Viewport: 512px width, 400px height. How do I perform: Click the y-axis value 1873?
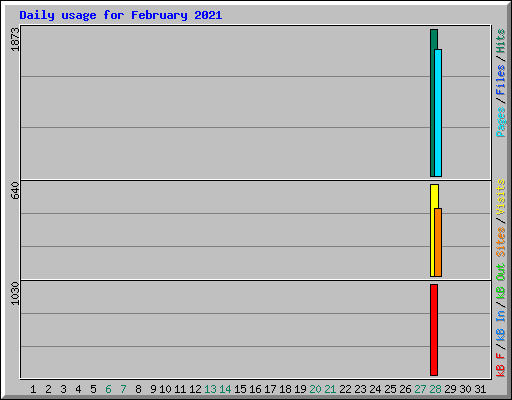point(15,39)
